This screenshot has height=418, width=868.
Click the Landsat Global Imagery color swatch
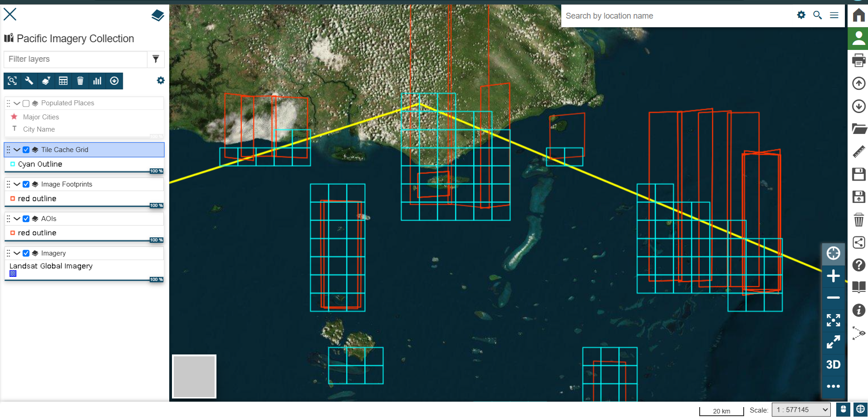point(13,274)
